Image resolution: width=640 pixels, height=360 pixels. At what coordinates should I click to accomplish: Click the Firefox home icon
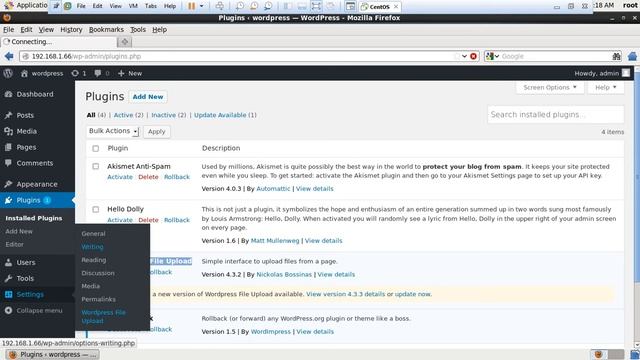click(632, 56)
